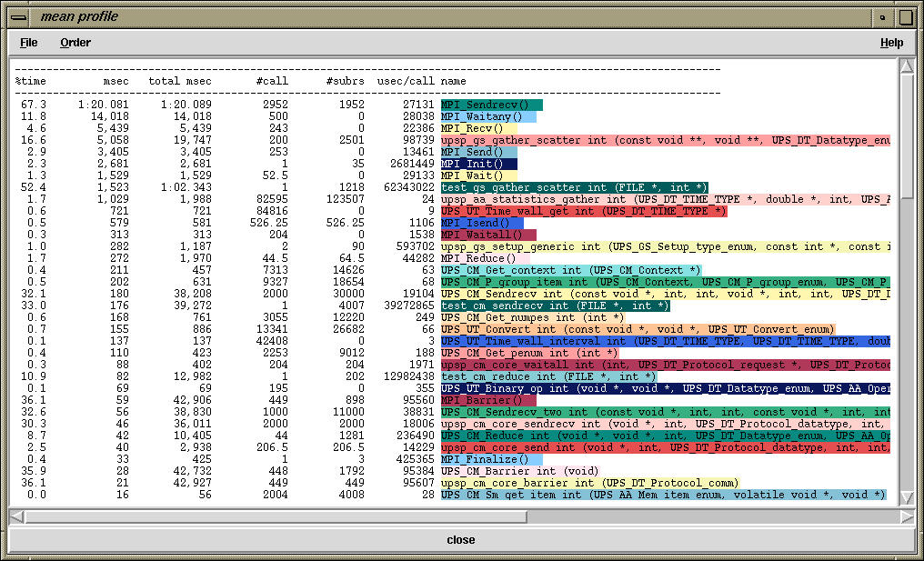Select the MPI_Waitany() function bar
Image resolution: width=924 pixels, height=561 pixels.
488,116
